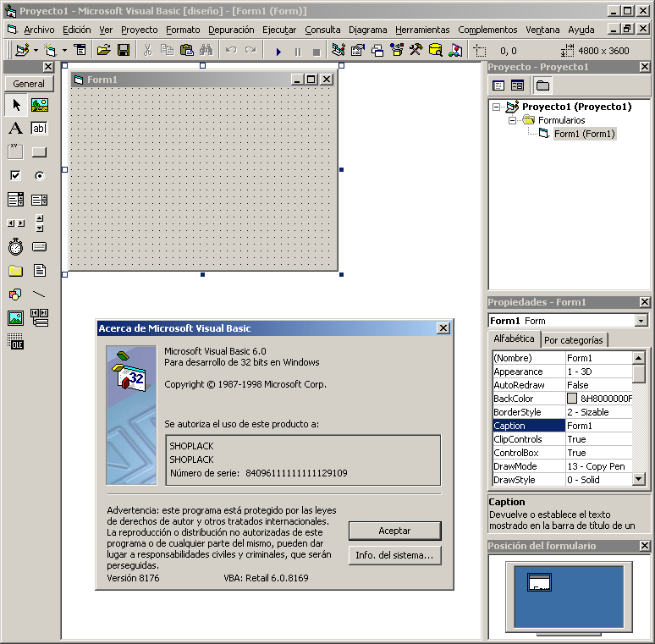Collapse the Formularios folder node
Viewport: 655px width, 644px height.
coord(512,121)
